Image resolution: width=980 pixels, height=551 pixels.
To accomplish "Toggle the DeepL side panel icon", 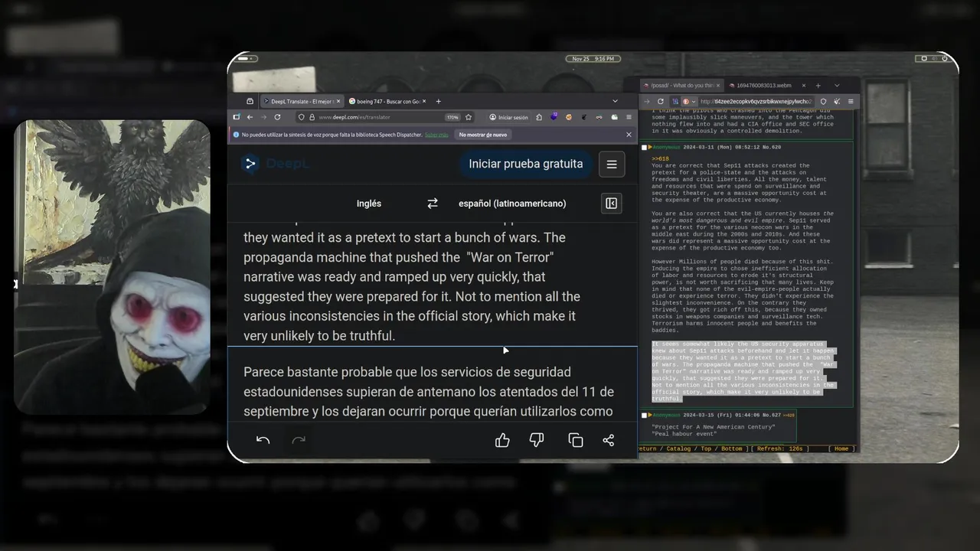I will [x=612, y=204].
